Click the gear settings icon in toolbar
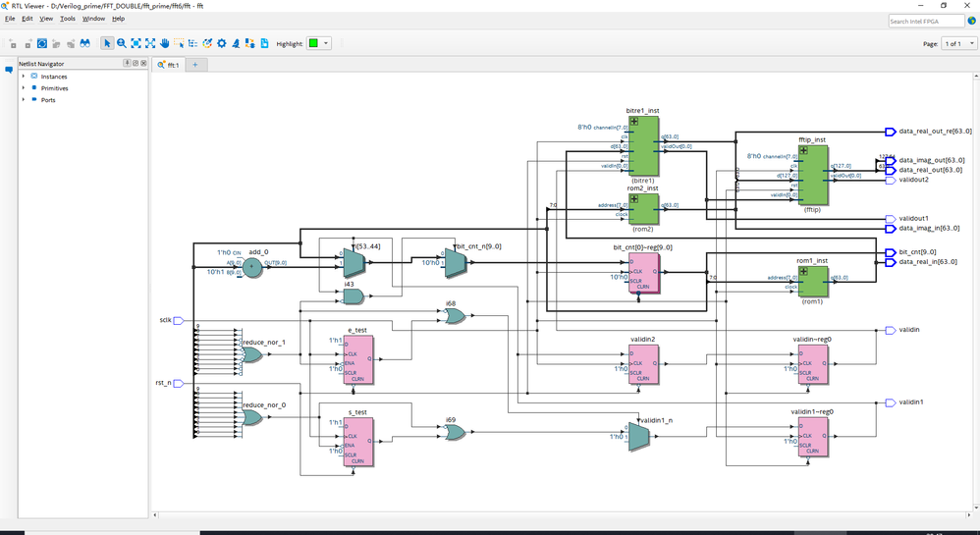 (222, 43)
